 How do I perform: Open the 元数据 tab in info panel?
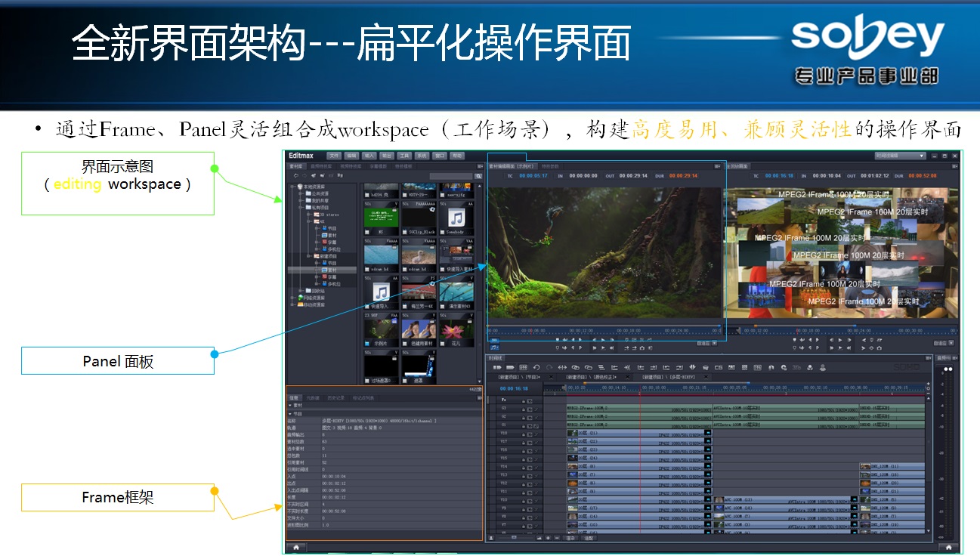pyautogui.click(x=313, y=398)
